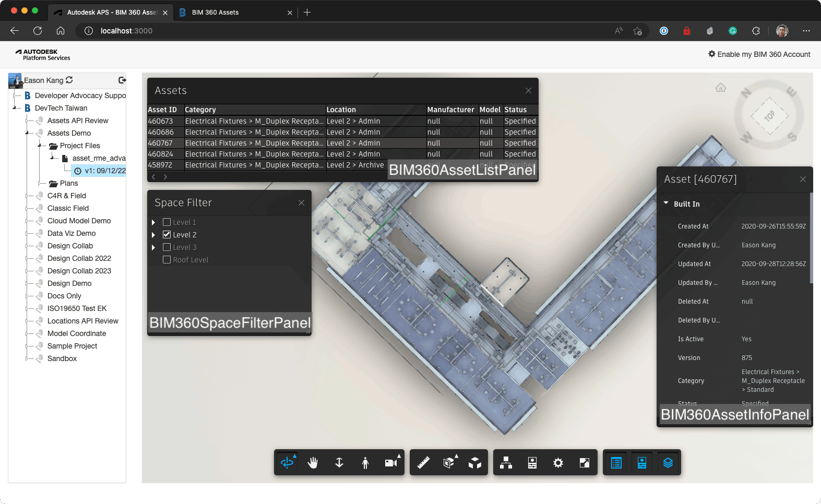This screenshot has width=821, height=504.
Task: Close the Space Filter panel
Action: pos(301,203)
